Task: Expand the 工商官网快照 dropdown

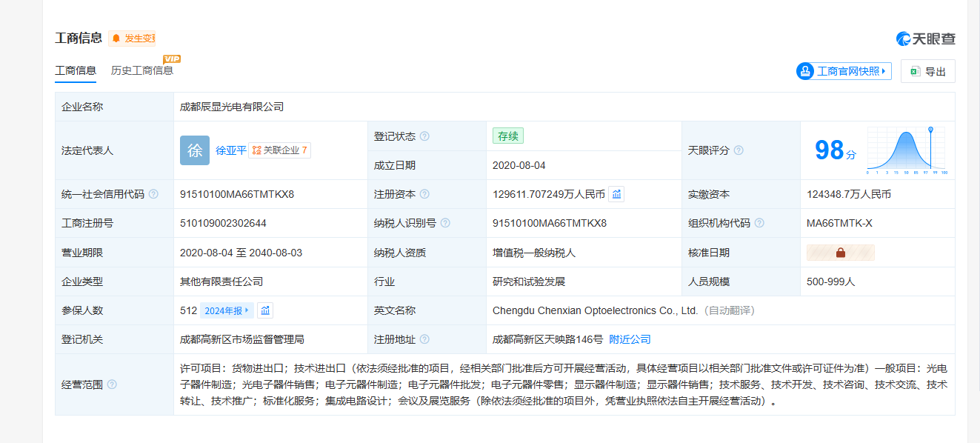Action: [843, 71]
